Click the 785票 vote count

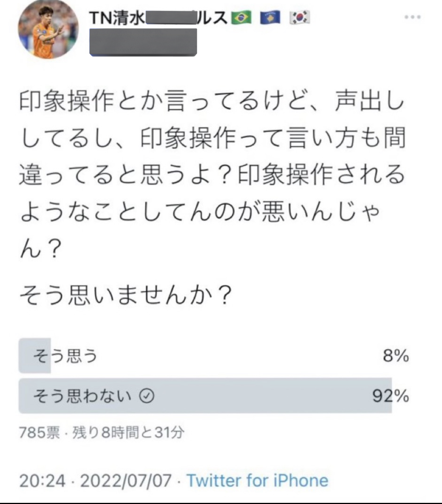click(x=39, y=433)
